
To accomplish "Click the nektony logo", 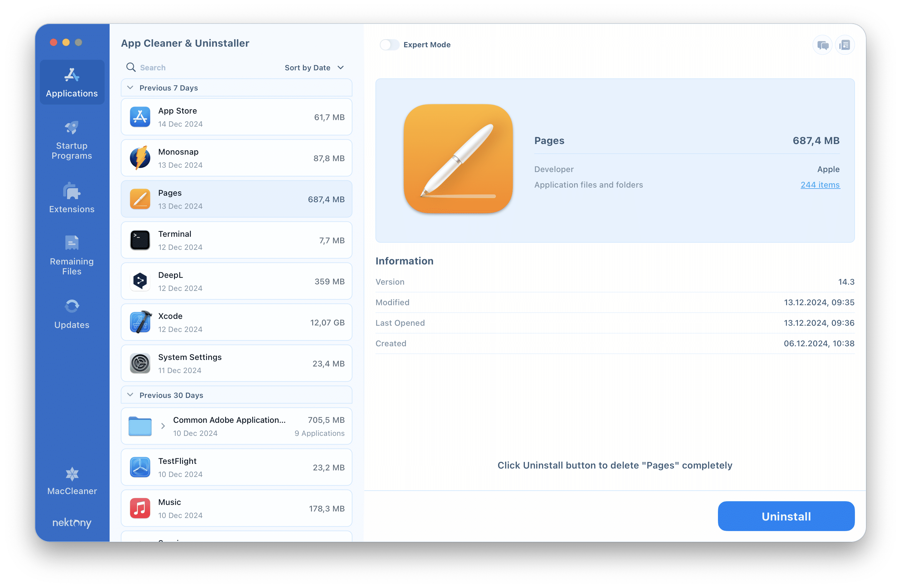I will tap(72, 523).
